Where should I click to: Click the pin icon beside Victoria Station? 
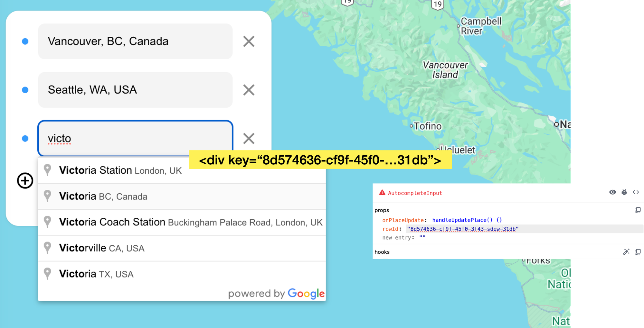click(48, 170)
